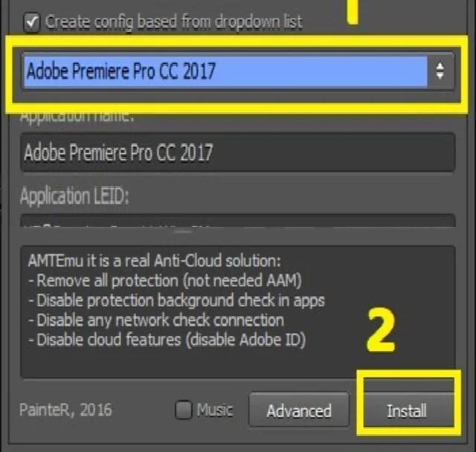Click the 'AMTEmu it is a real Anti-Cloud solution' line
The image size is (476, 452).
click(x=155, y=261)
